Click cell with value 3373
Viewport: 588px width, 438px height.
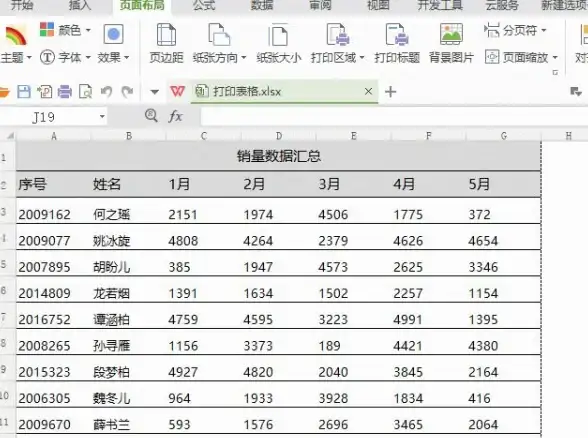279,342
